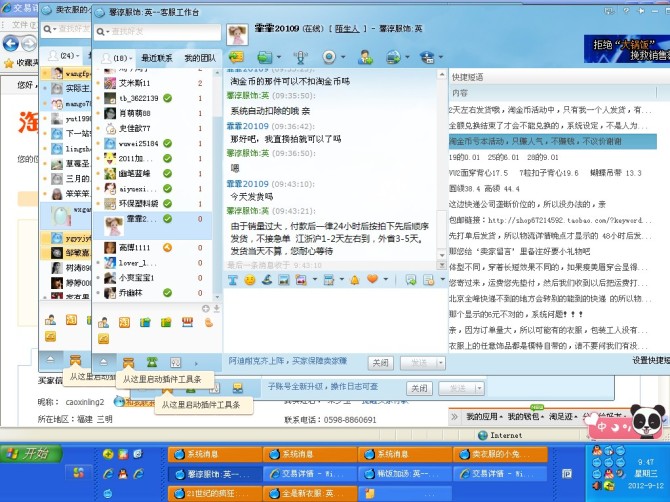Click the 关闭 button in the back chat window
Viewport: 670px width, 502px height.
(x=419, y=388)
